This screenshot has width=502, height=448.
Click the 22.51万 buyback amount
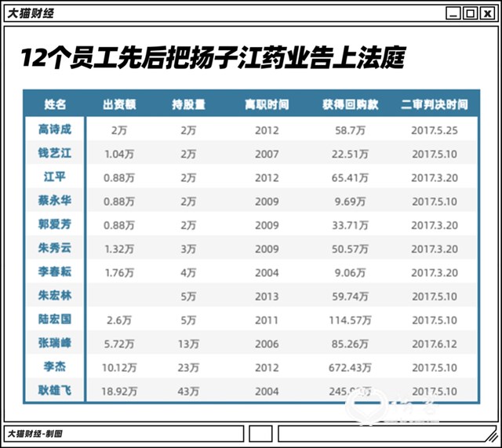point(351,155)
